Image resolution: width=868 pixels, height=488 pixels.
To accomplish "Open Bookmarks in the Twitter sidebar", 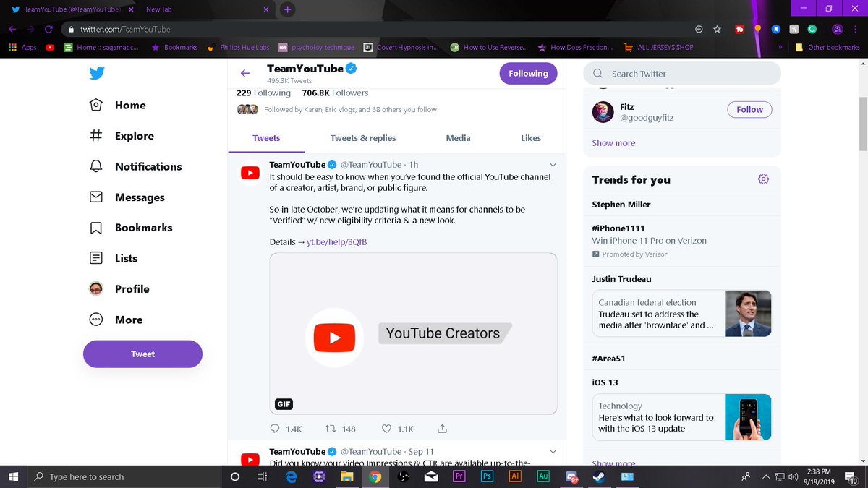I will coord(130,227).
